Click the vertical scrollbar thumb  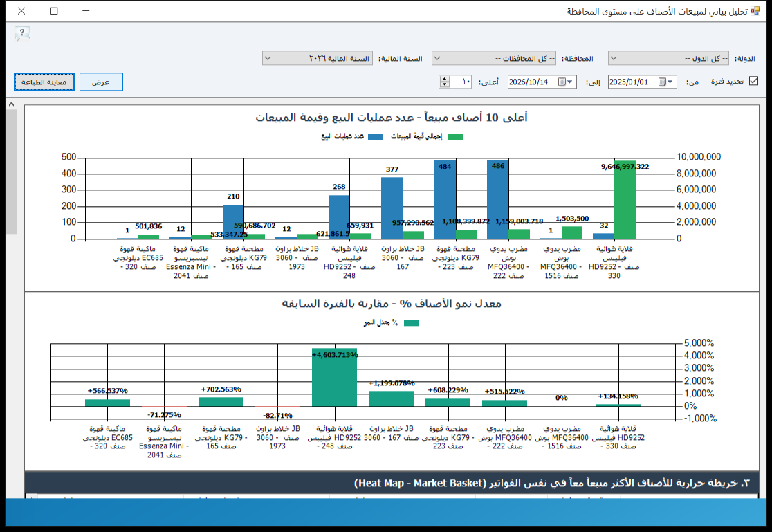[11, 172]
